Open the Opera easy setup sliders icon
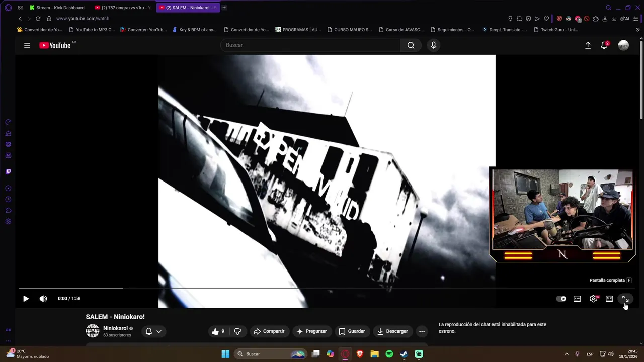 (x=636, y=19)
